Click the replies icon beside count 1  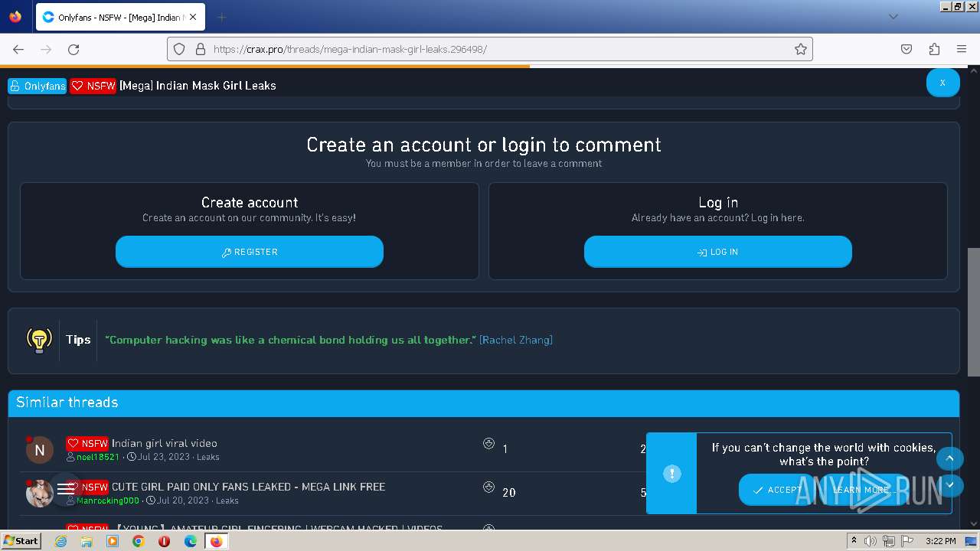point(488,443)
